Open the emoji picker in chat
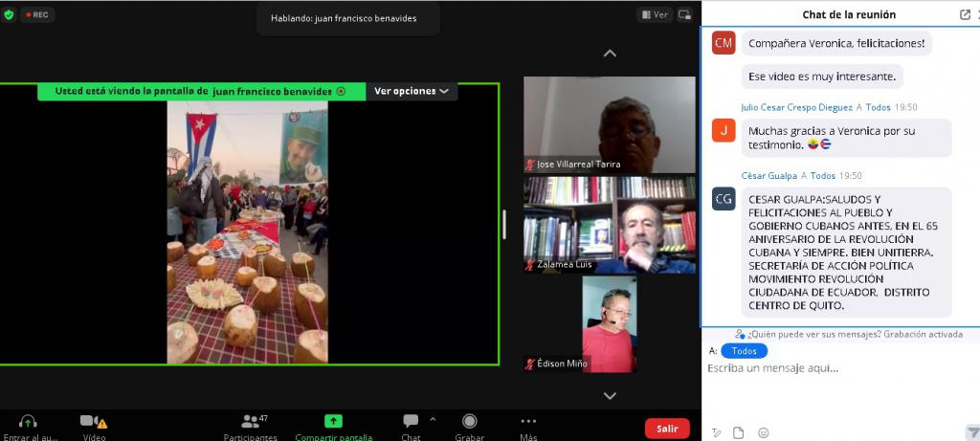This screenshot has height=441, width=980. [763, 432]
